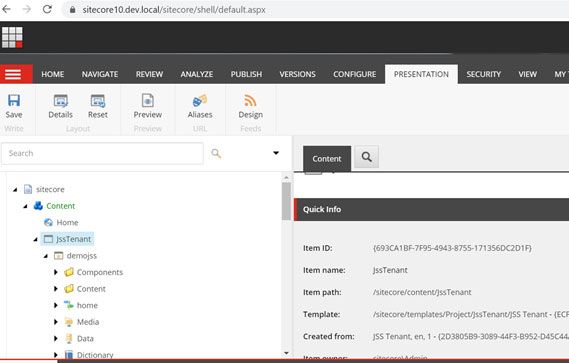
Task: Select the Content editor tab
Action: tap(327, 159)
